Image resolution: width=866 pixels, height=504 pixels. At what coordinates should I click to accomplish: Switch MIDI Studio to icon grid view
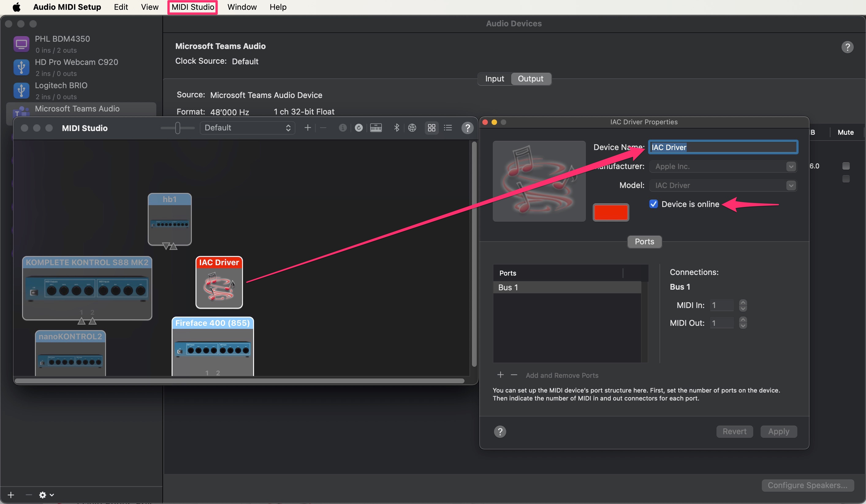pos(432,128)
